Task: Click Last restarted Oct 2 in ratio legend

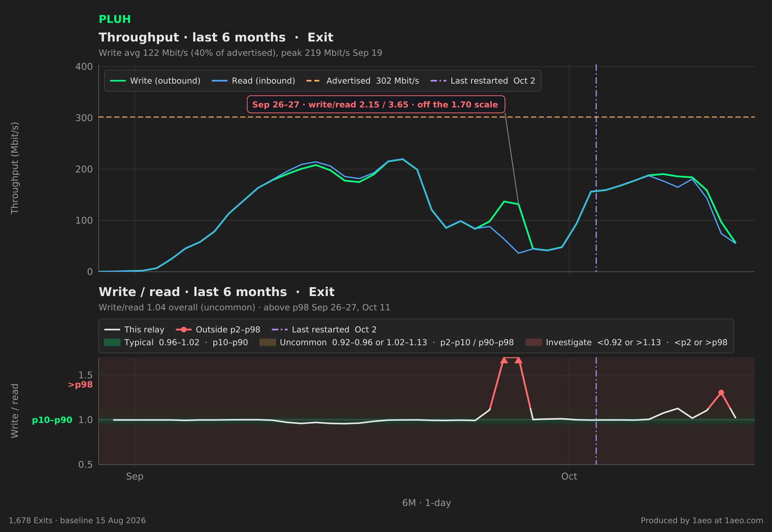Action: point(324,330)
